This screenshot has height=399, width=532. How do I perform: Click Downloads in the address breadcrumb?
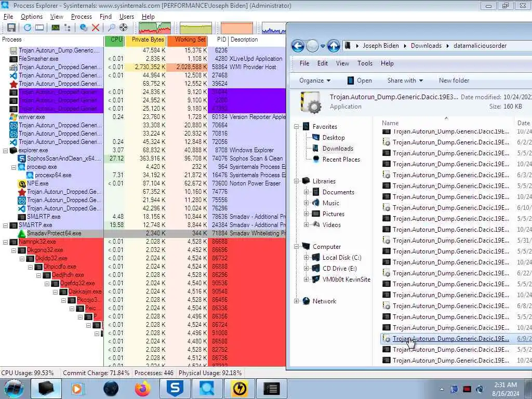(x=426, y=46)
